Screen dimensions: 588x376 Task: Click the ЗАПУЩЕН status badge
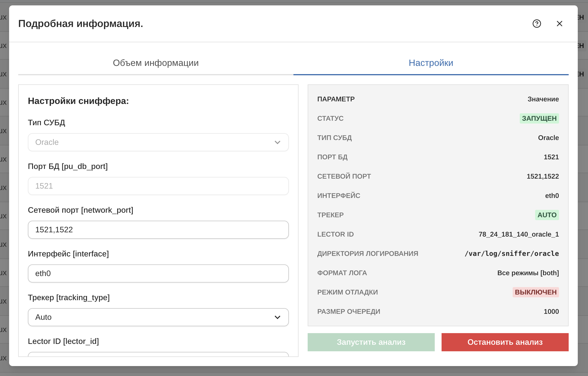point(539,118)
